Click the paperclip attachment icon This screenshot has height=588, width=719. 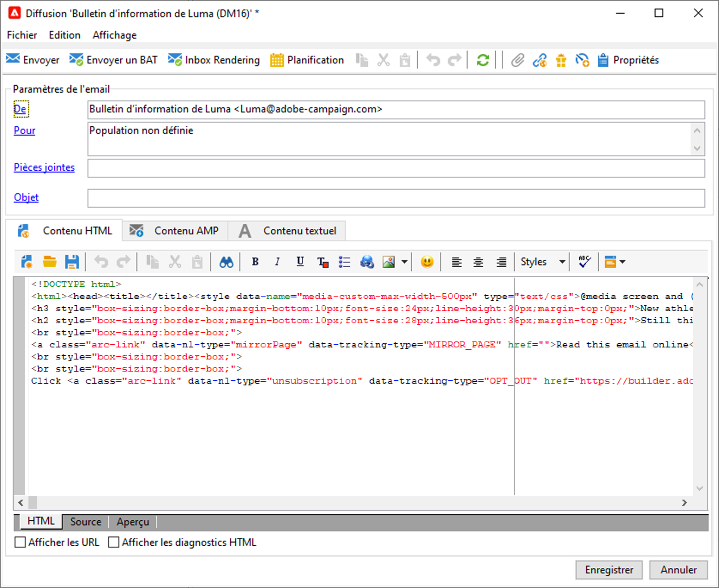(517, 60)
